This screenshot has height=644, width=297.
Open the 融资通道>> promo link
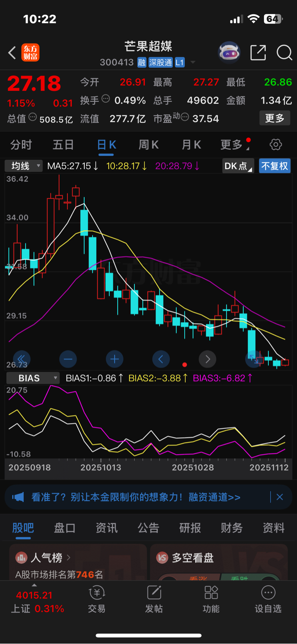point(215,497)
